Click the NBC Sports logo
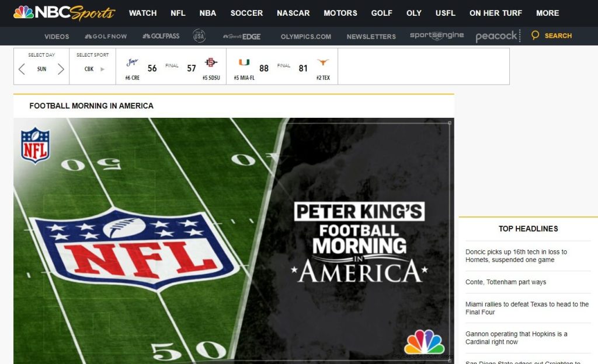This screenshot has height=364, width=598. point(64,13)
